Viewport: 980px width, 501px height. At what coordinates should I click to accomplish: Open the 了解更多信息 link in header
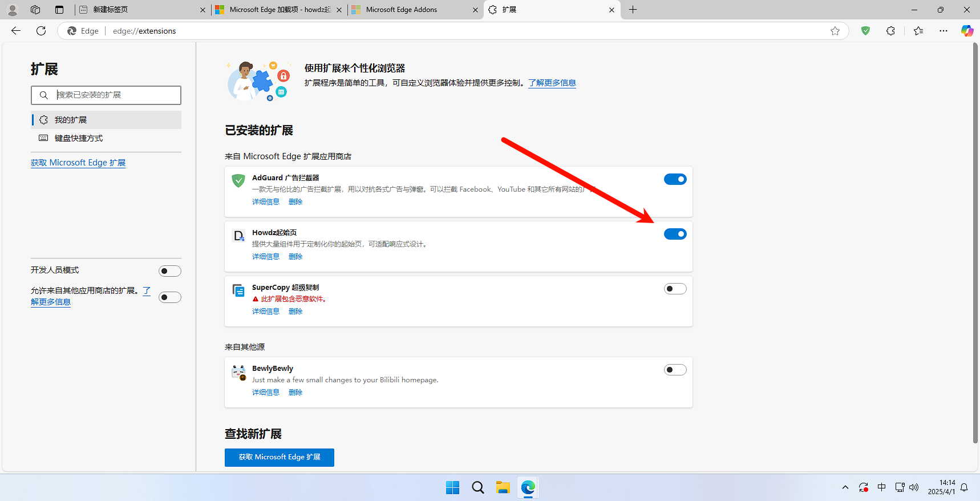tap(552, 83)
